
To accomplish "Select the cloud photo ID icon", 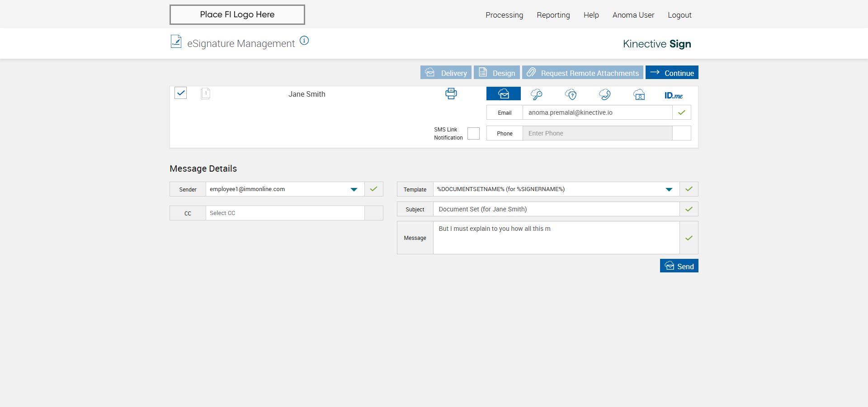I will [x=639, y=95].
